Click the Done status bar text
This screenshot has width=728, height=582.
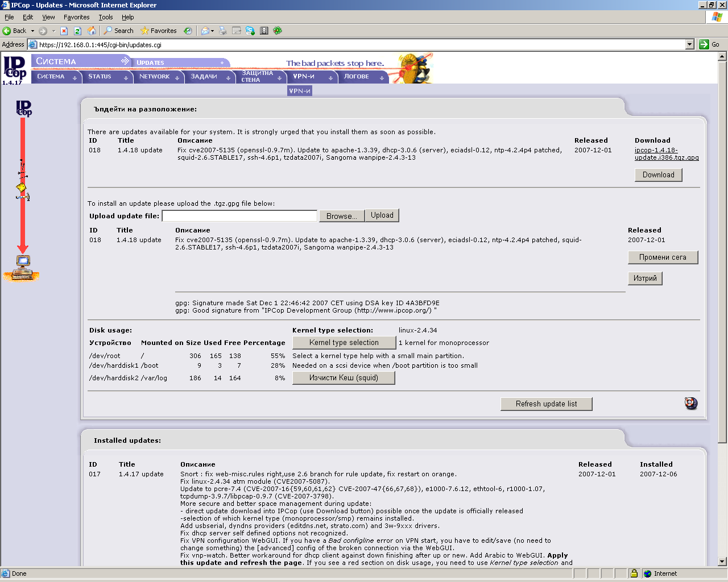19,573
